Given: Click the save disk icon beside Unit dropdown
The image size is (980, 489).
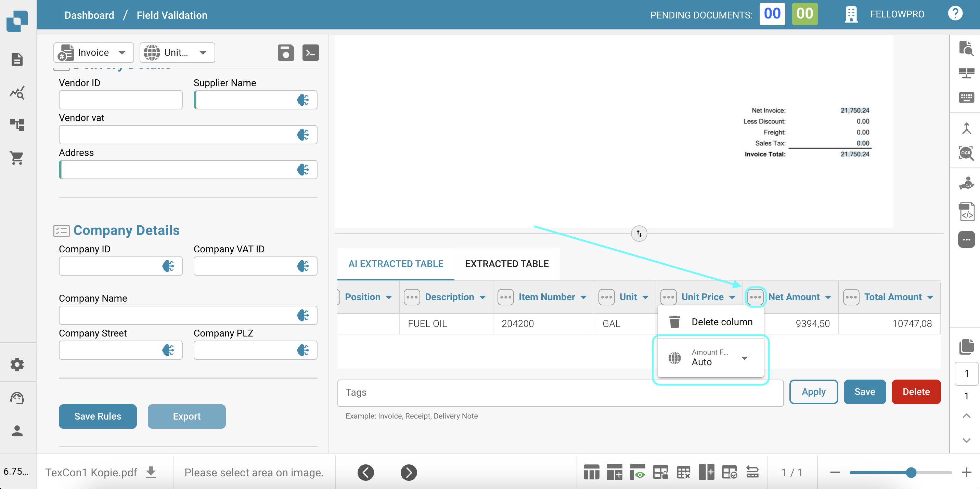Looking at the screenshot, I should pos(286,52).
